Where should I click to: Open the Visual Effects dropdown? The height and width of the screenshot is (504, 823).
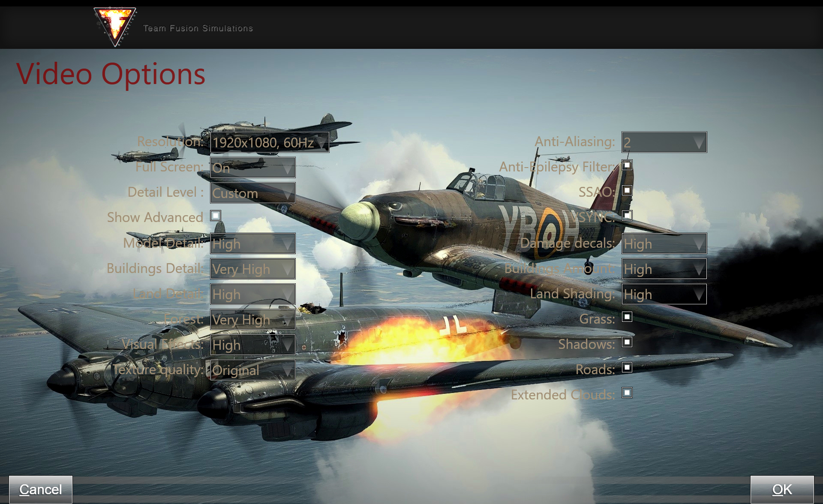(253, 345)
